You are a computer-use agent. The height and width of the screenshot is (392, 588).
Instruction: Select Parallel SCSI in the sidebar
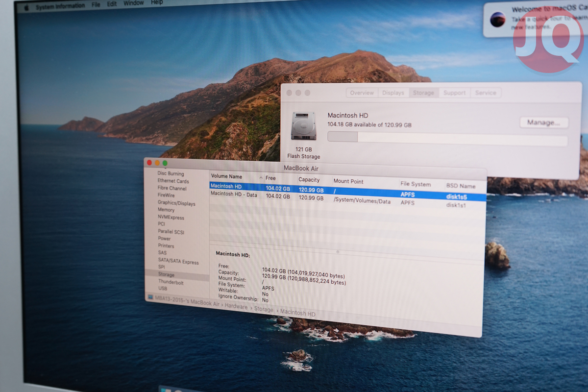coord(171,231)
